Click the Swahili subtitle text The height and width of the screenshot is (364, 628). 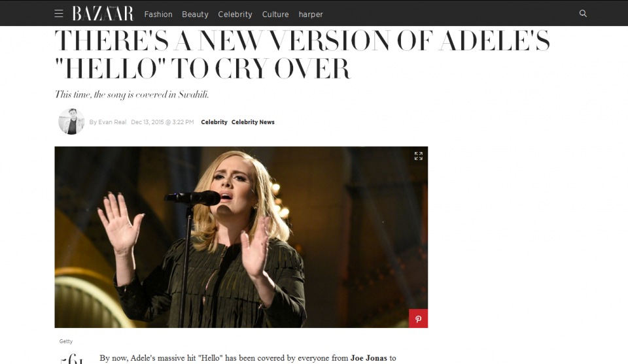131,95
